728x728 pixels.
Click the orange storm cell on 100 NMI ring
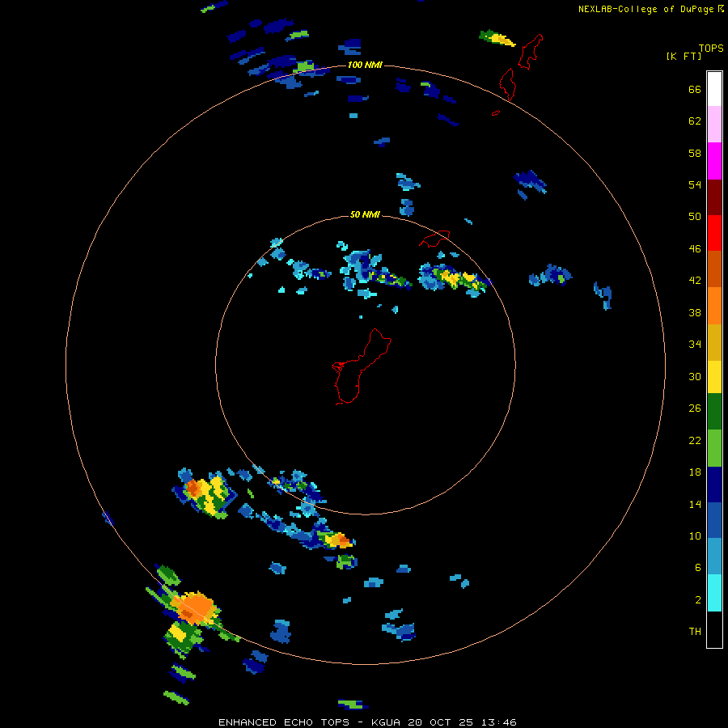pyautogui.click(x=195, y=607)
